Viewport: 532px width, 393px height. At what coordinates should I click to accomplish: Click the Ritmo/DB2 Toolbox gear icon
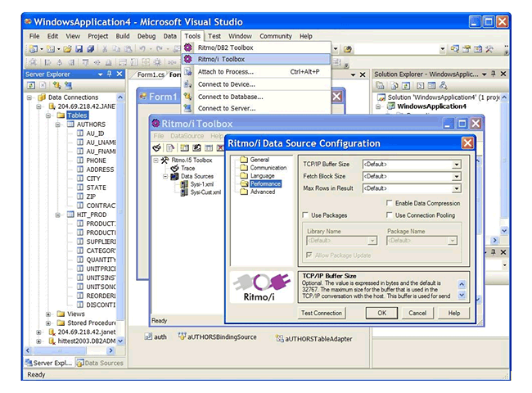[187, 47]
